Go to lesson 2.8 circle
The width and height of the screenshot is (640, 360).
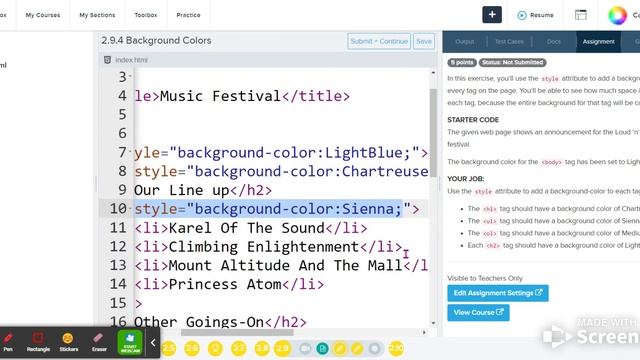[x=262, y=349]
